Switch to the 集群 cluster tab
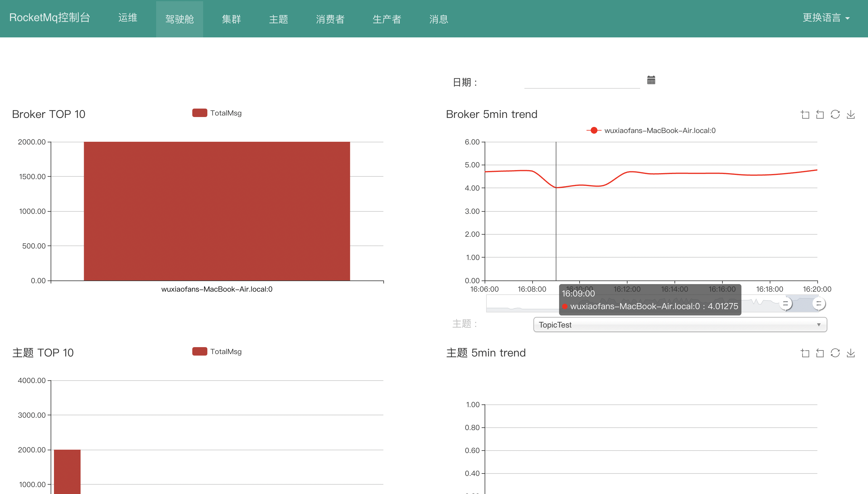This screenshot has width=868, height=494. [x=231, y=19]
